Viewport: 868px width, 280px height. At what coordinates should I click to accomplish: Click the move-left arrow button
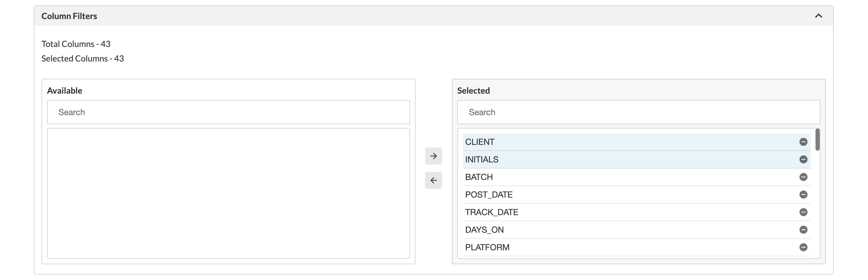tap(433, 180)
